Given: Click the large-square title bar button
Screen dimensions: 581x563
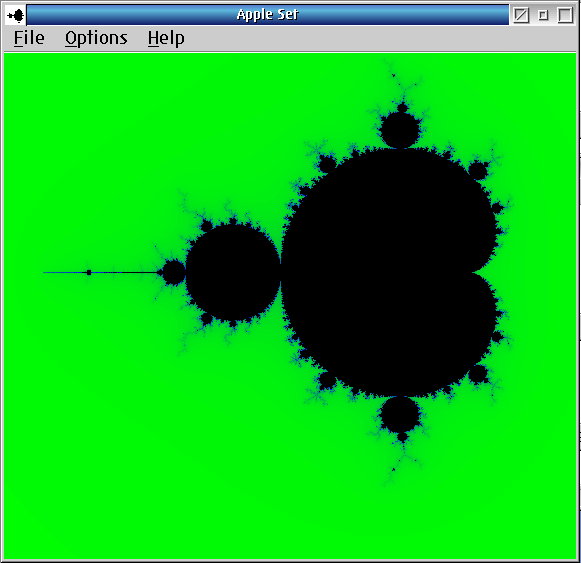Looking at the screenshot, I should [565, 15].
